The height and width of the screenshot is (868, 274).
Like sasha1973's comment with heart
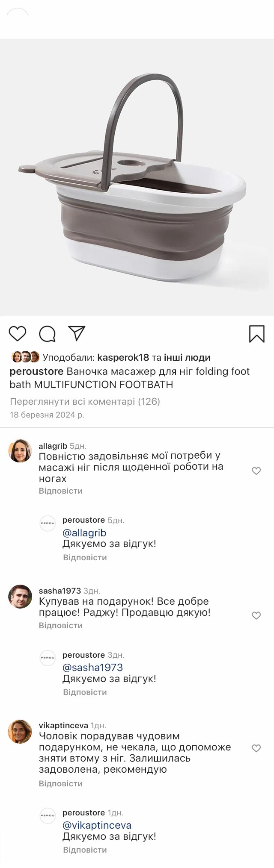256,615
